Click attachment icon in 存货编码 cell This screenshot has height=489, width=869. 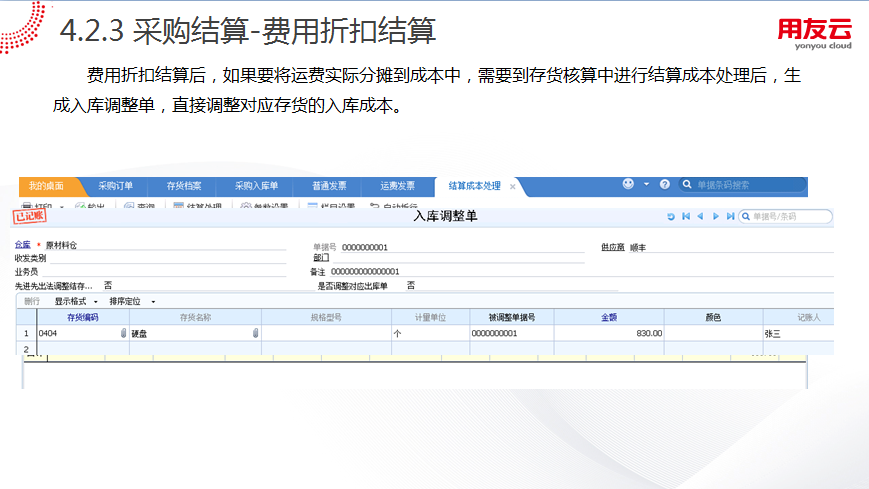point(124,333)
